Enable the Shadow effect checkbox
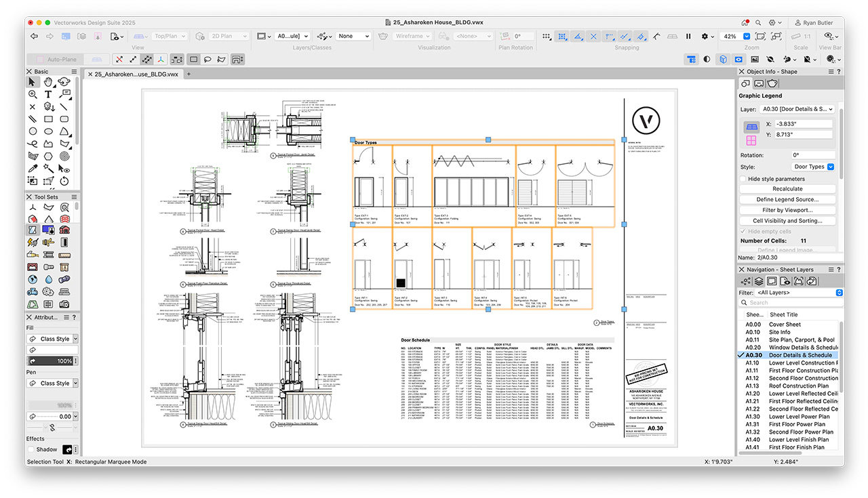The width and height of the screenshot is (868, 498). 31,449
